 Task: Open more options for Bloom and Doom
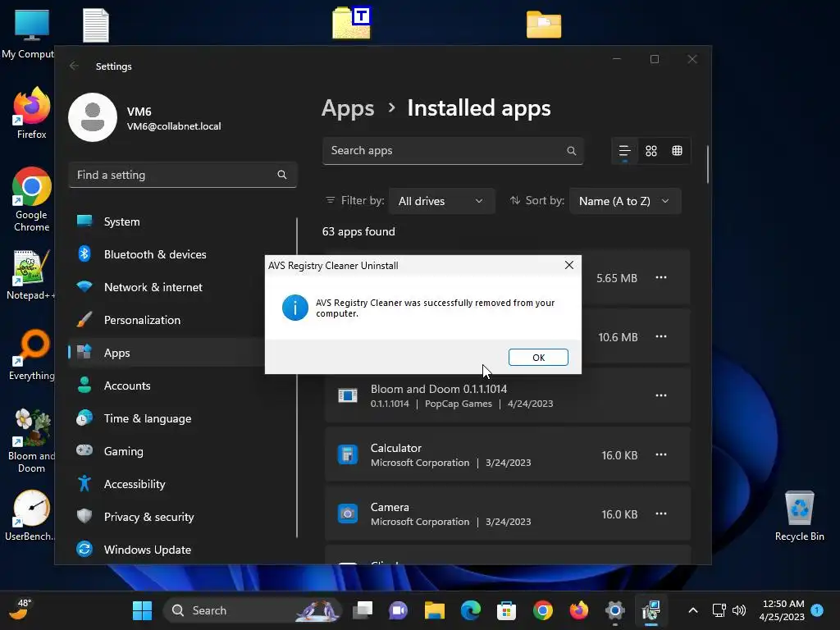(x=661, y=395)
